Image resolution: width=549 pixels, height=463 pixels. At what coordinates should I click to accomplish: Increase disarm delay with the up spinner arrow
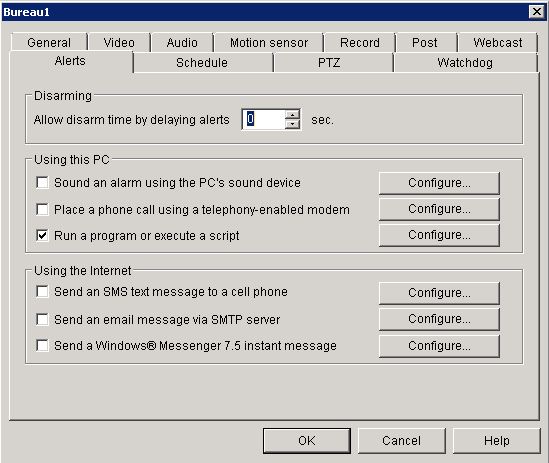click(292, 115)
